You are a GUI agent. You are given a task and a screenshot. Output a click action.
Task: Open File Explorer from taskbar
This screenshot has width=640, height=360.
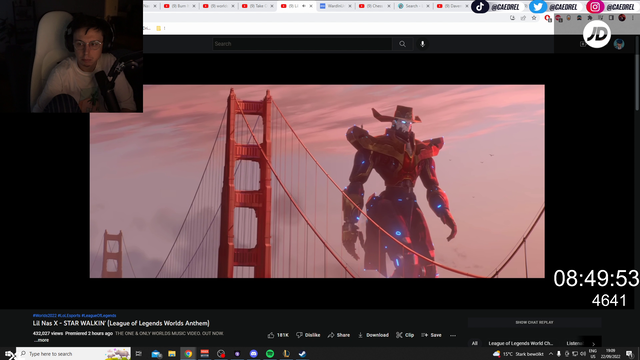click(172, 354)
